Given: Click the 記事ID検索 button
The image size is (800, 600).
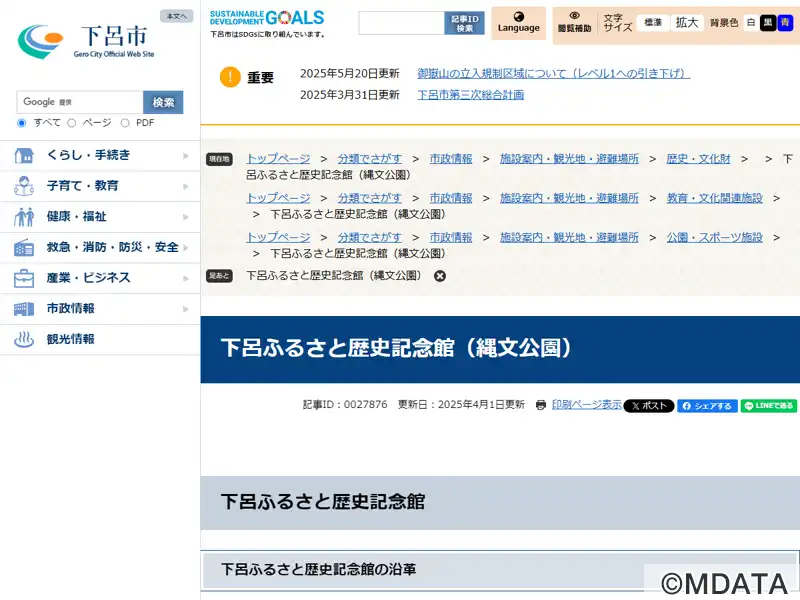Looking at the screenshot, I should [x=464, y=23].
